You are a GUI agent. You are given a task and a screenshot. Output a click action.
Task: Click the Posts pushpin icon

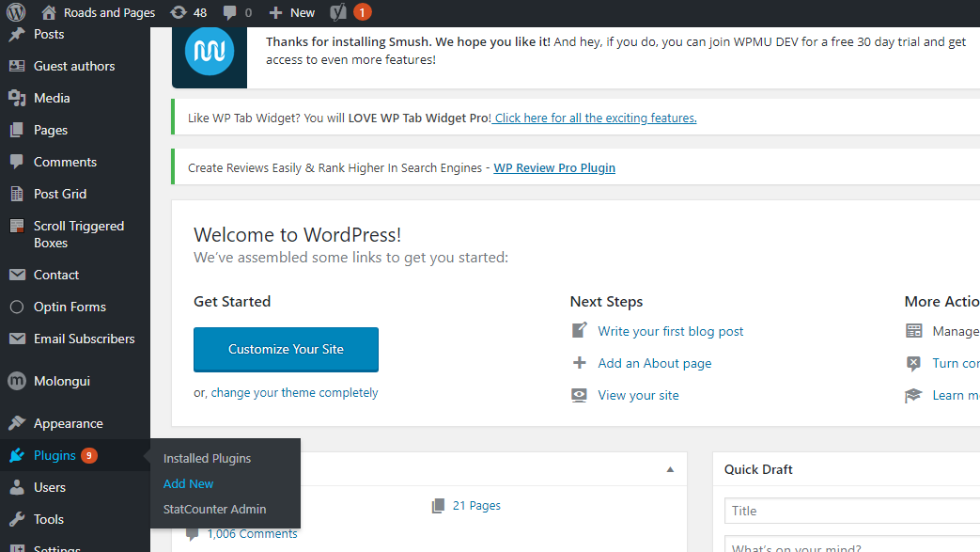(x=17, y=34)
